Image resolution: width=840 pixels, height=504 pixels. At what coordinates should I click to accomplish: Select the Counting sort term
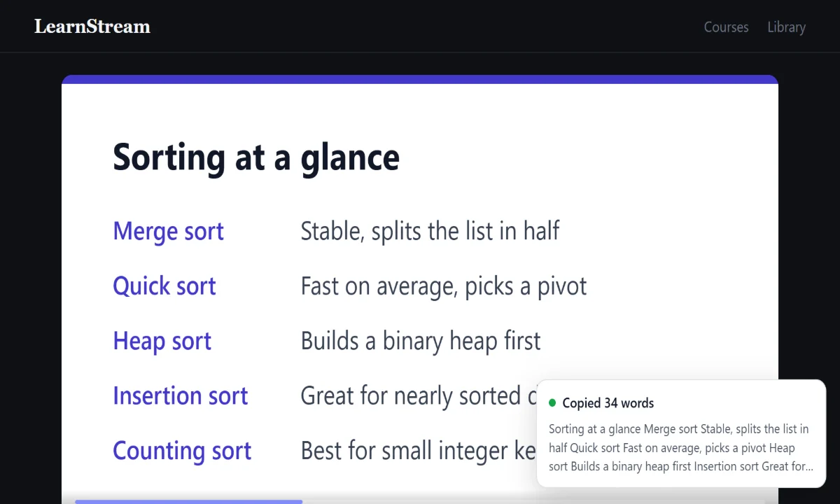pyautogui.click(x=182, y=451)
